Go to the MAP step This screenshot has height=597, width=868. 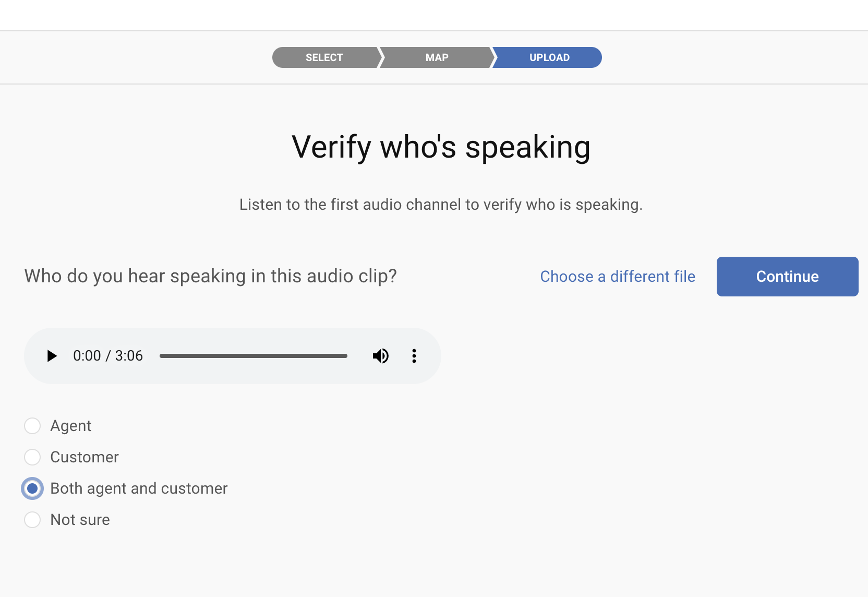[x=437, y=57]
